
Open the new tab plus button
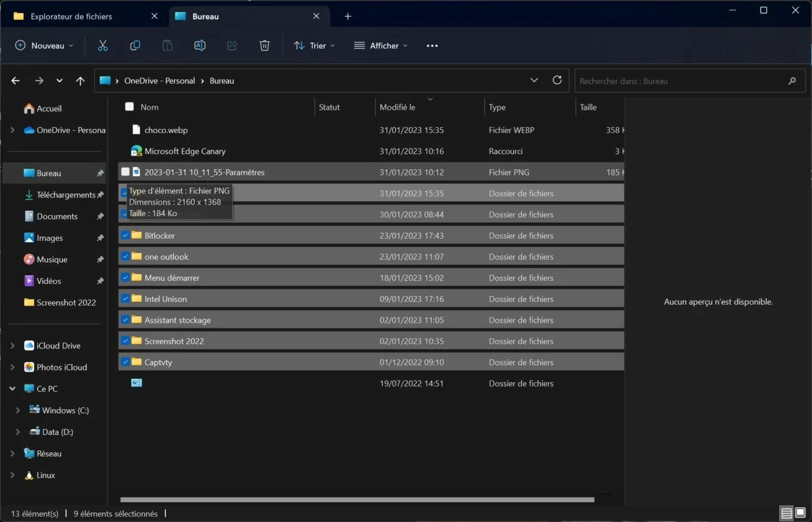point(348,16)
